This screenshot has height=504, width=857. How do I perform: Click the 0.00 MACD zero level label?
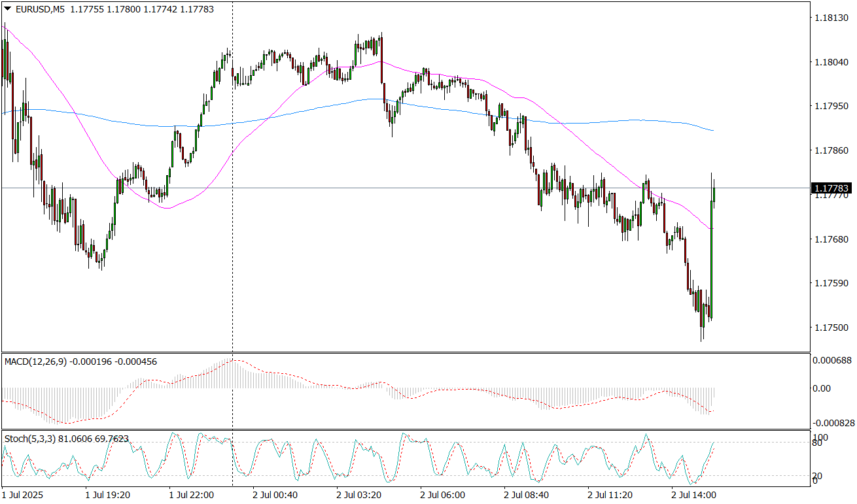tap(822, 388)
